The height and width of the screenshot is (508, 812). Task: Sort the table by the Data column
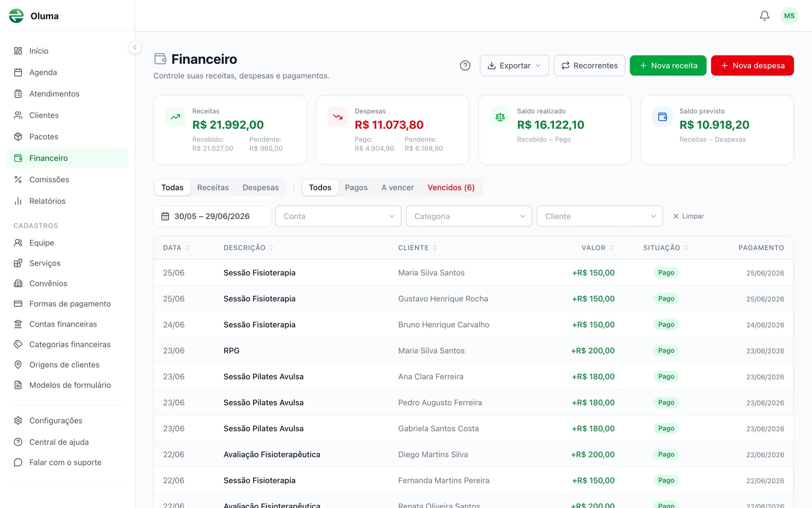pyautogui.click(x=176, y=248)
